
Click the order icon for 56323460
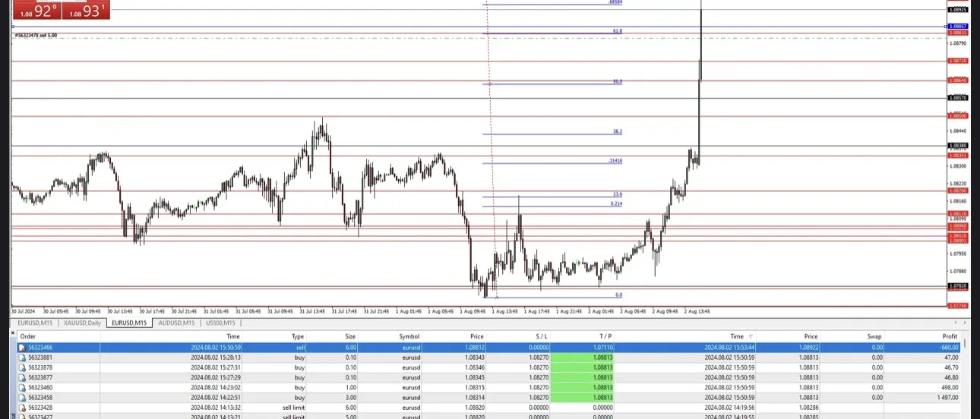pos(22,387)
